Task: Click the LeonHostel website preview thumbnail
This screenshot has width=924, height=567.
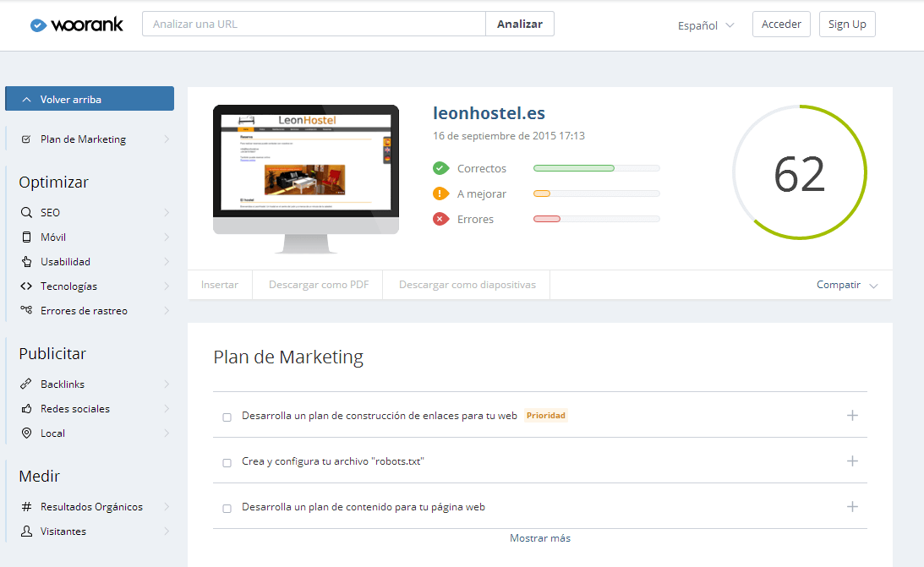Action: pos(306,179)
